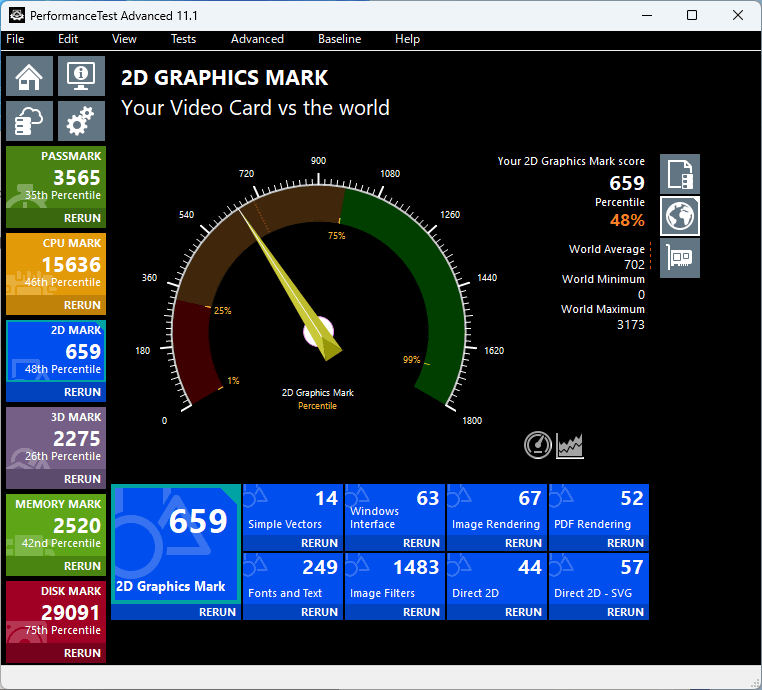Open the settings gears icon
This screenshot has width=762, height=690.
pyautogui.click(x=81, y=121)
